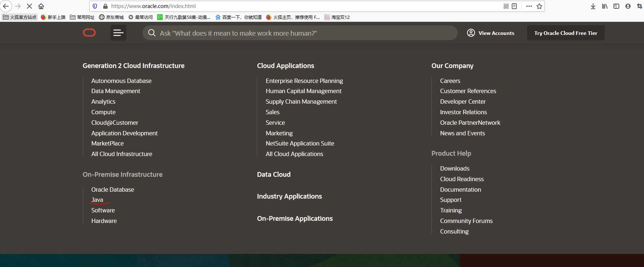644x267 pixels.
Task: Open the Supply Chain Management link
Action: click(301, 101)
